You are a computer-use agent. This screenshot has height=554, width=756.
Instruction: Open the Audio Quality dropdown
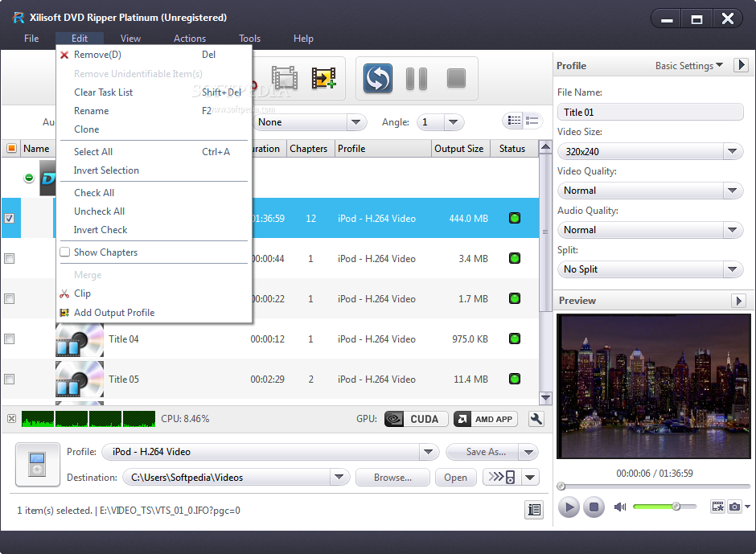[x=733, y=230]
